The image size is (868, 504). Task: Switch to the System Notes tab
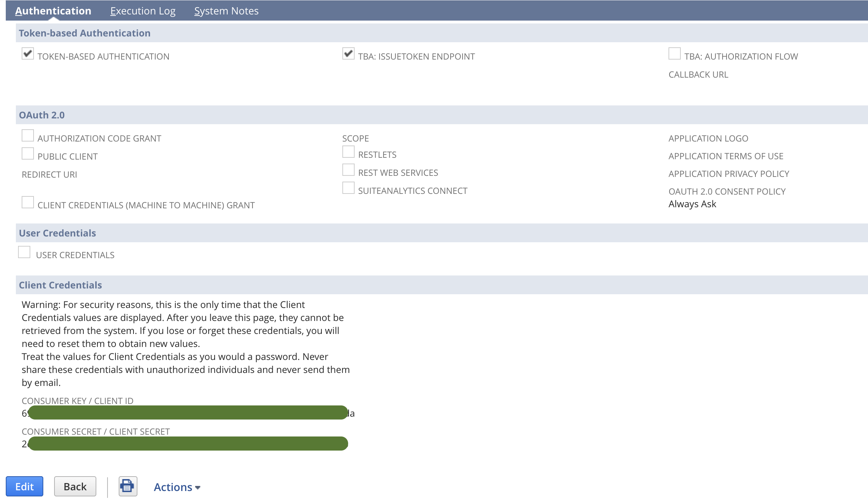226,10
